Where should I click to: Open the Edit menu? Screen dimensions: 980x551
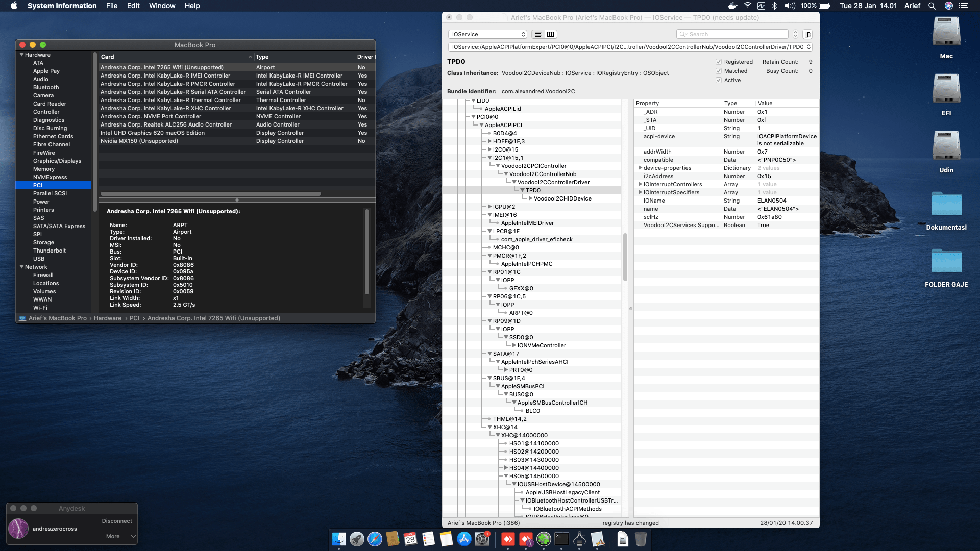tap(133, 6)
